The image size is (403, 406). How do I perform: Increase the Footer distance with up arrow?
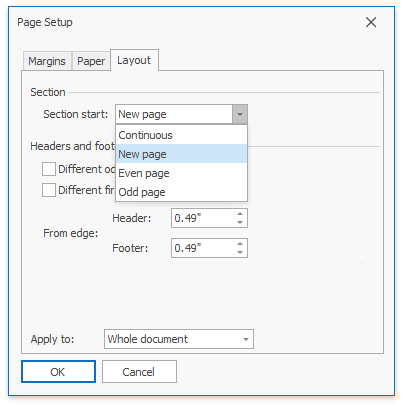[x=240, y=244]
